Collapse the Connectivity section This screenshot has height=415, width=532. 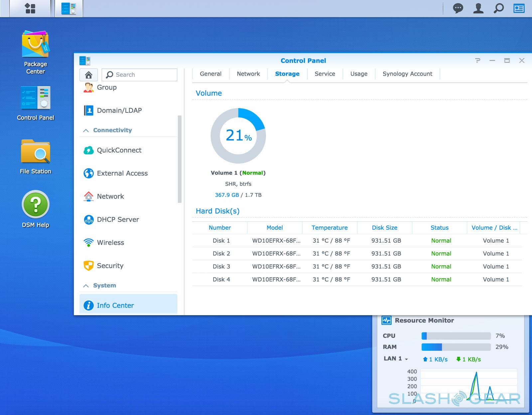coord(86,130)
